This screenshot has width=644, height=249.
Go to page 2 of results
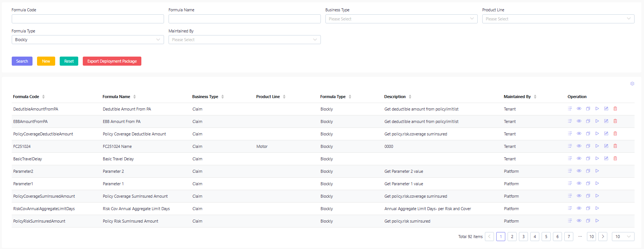[512, 237]
